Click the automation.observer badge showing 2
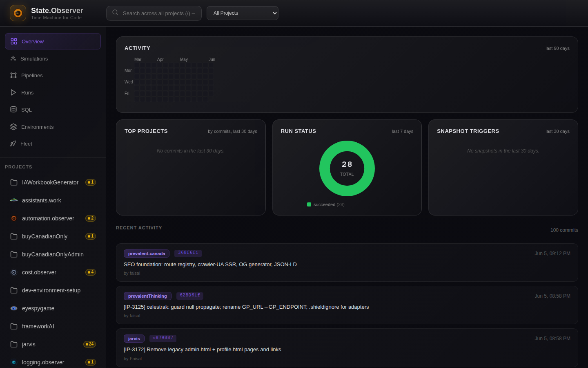Viewport: 588px width, 368px height. pos(91,218)
